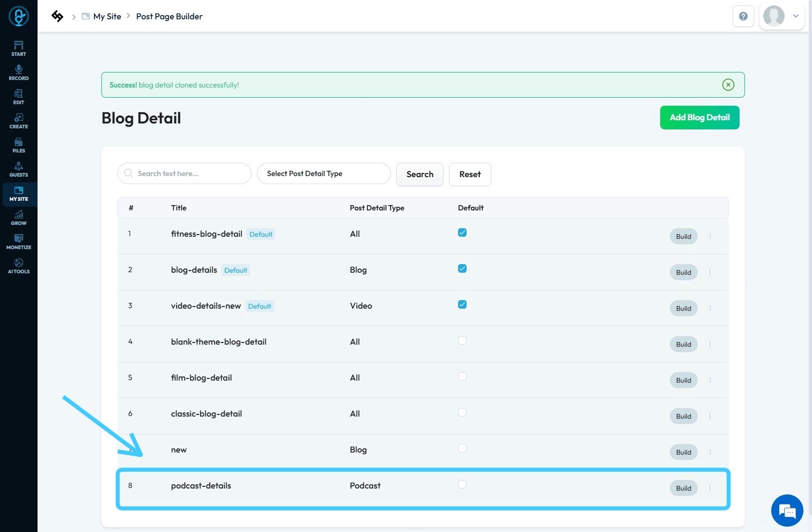Open the Grow analytics section
This screenshot has height=532, width=812.
click(x=19, y=217)
